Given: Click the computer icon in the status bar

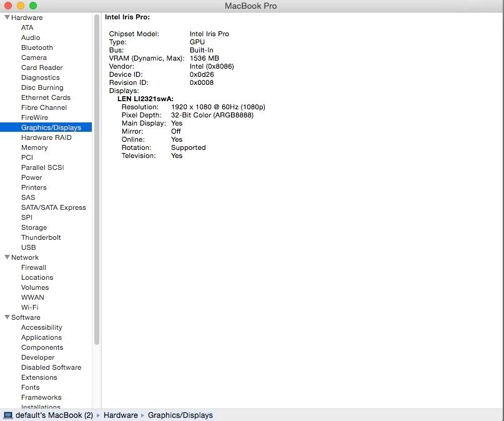Looking at the screenshot, I should click(7, 415).
